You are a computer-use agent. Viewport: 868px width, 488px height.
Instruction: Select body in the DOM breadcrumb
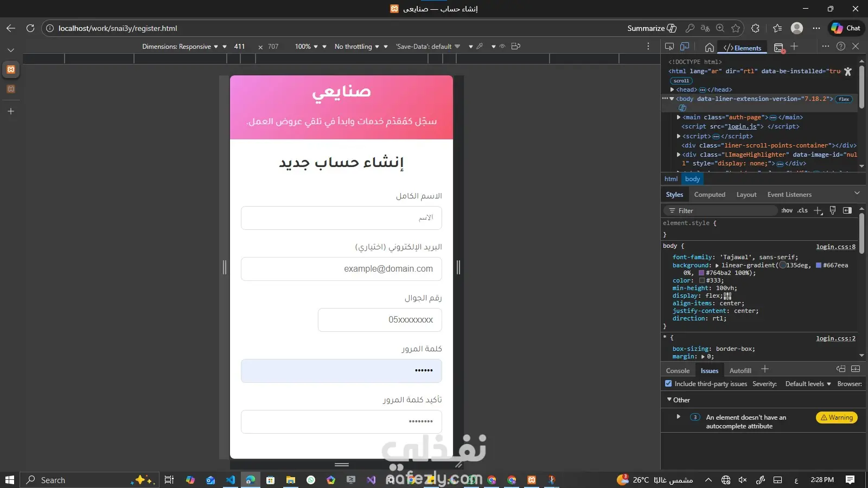pos(692,179)
